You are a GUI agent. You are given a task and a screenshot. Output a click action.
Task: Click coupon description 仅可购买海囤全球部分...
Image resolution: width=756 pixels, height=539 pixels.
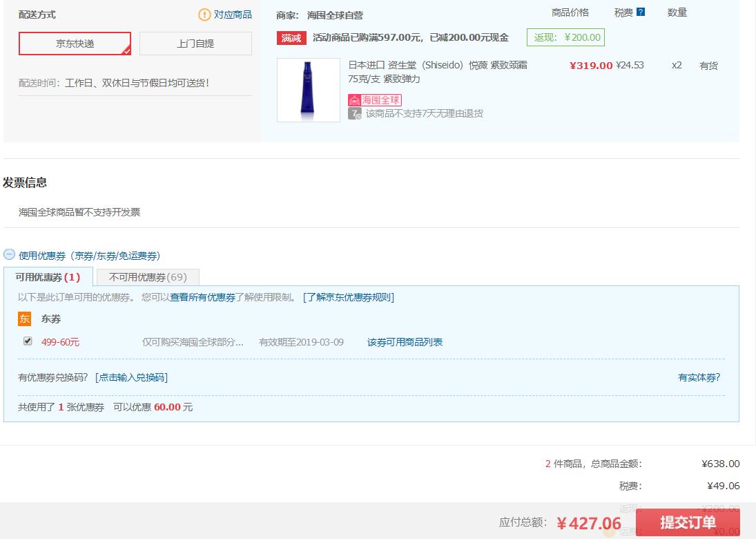click(193, 342)
